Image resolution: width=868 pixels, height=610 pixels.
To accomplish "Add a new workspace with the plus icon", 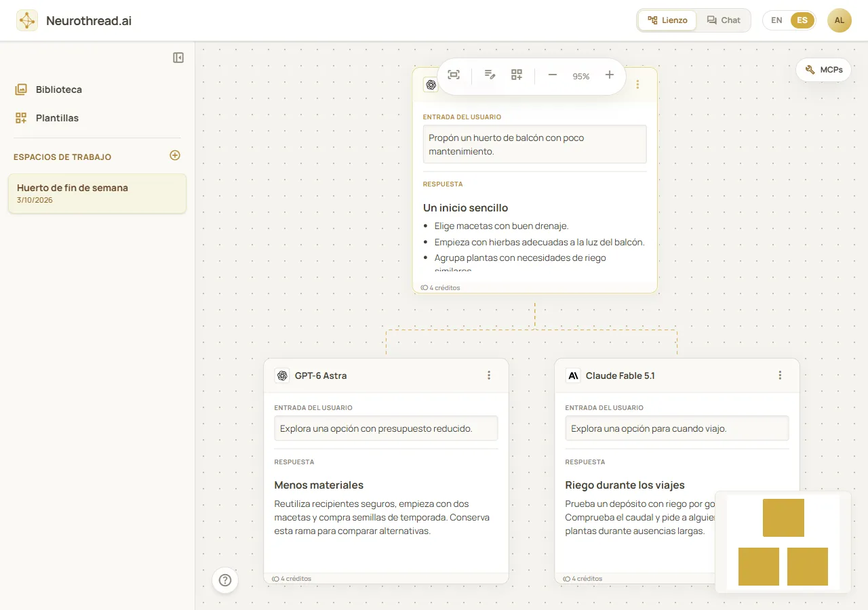I will [x=175, y=155].
